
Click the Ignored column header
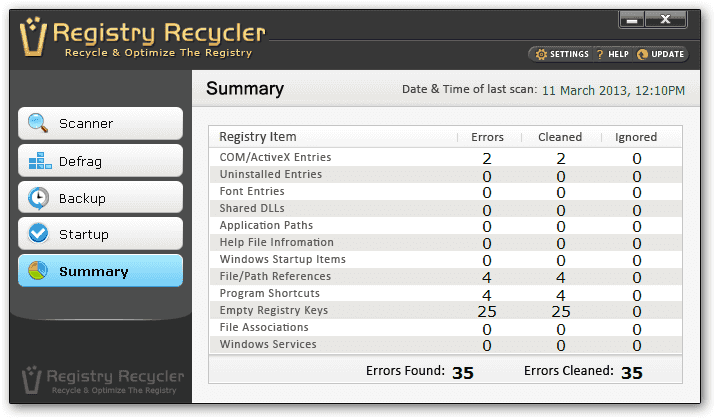[x=636, y=137]
